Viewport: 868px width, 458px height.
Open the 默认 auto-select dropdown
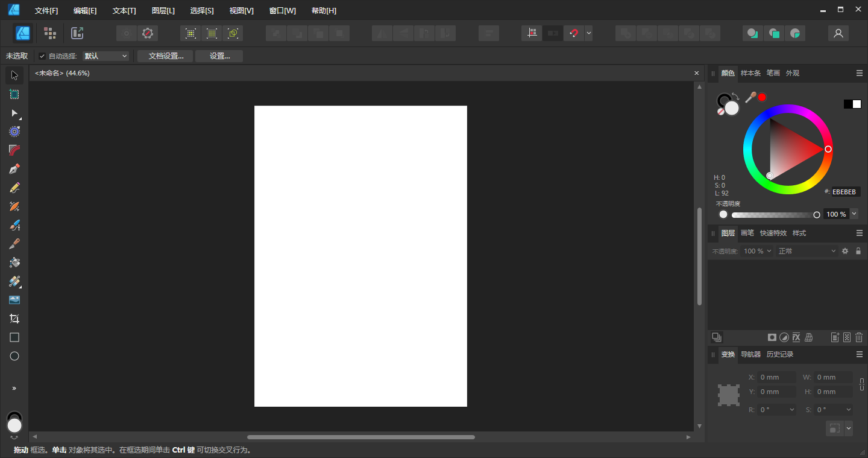(x=106, y=56)
